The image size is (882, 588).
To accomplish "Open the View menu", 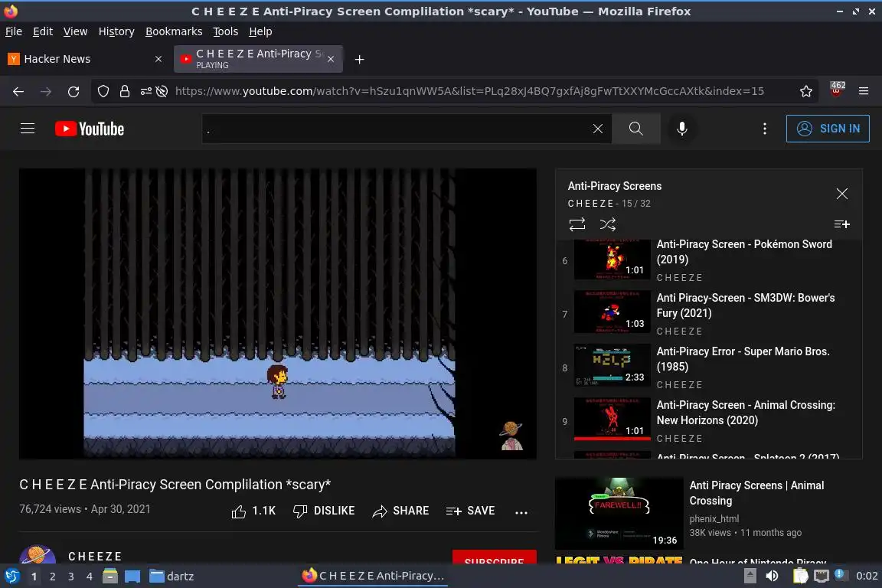I will [75, 31].
